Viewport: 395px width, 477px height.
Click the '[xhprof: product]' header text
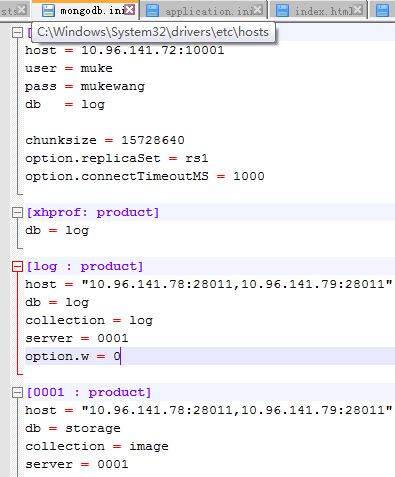click(x=93, y=212)
